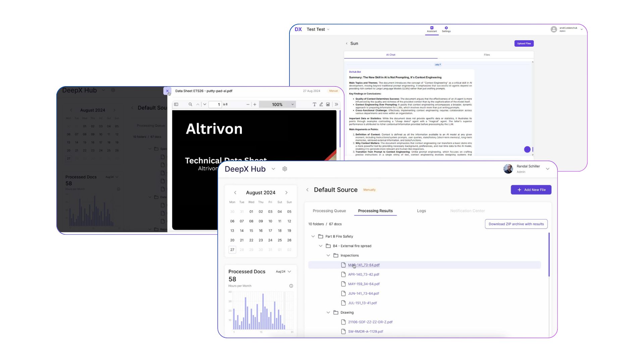Go to next month in August 2024 calendar

point(286,192)
